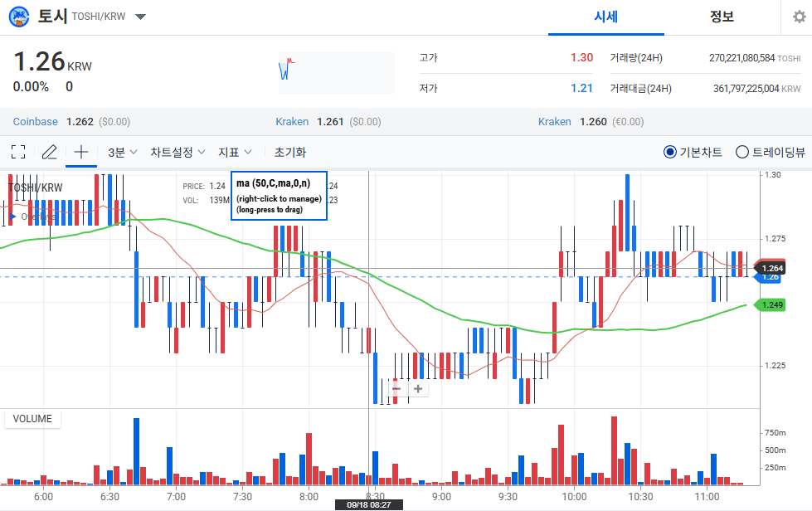Viewport: 812px width, 511px height.
Task: Select the 기본차트 radio option
Action: point(670,152)
